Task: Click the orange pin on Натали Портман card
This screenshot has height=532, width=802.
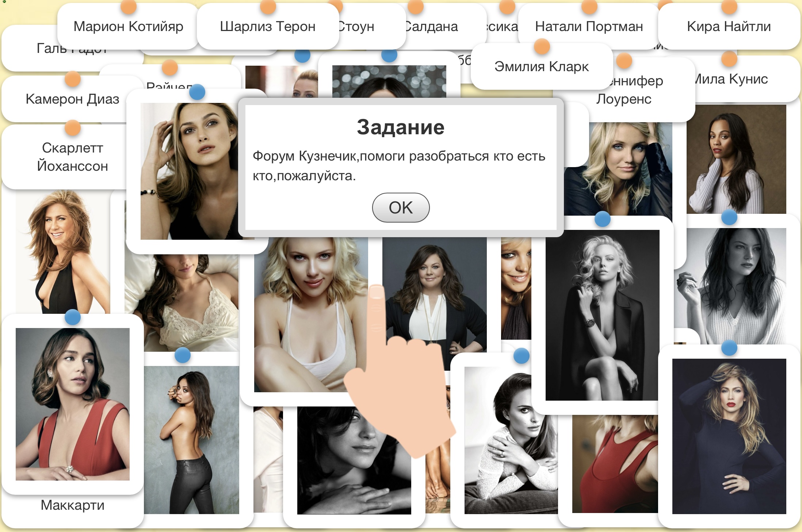Action: coord(589,7)
